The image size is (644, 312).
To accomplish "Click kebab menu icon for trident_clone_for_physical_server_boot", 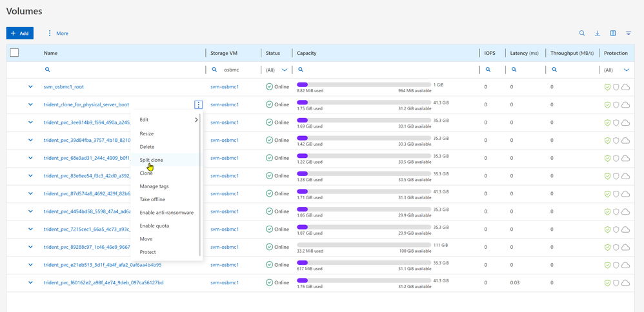I will [198, 104].
